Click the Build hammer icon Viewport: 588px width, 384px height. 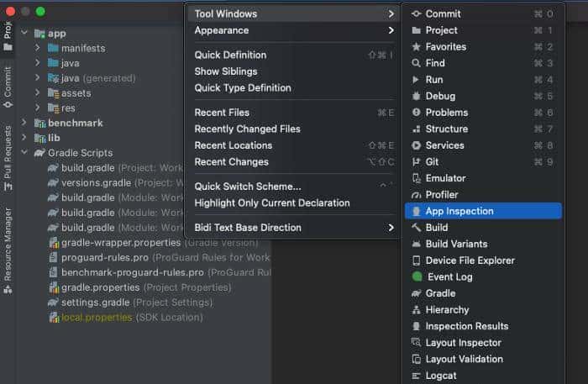416,228
